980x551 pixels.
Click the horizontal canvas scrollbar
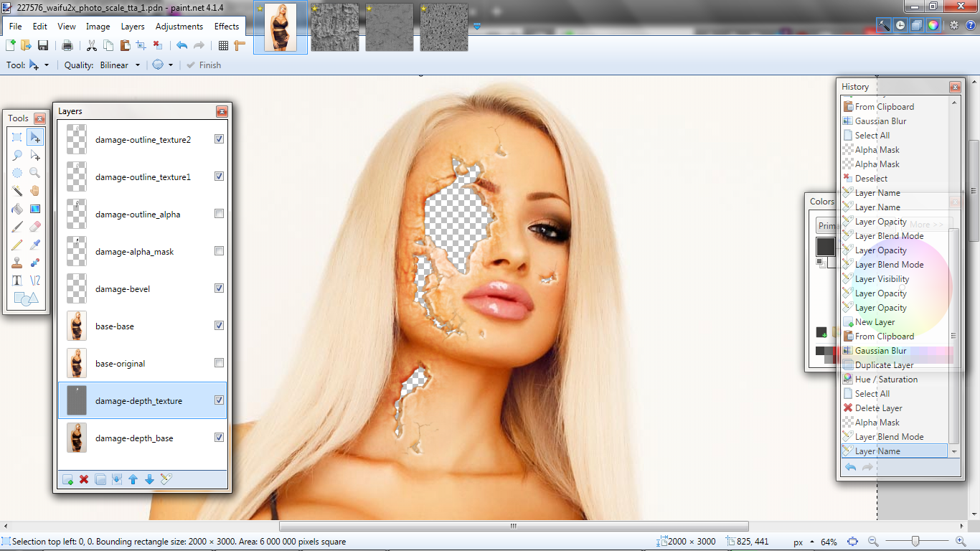[x=514, y=527]
